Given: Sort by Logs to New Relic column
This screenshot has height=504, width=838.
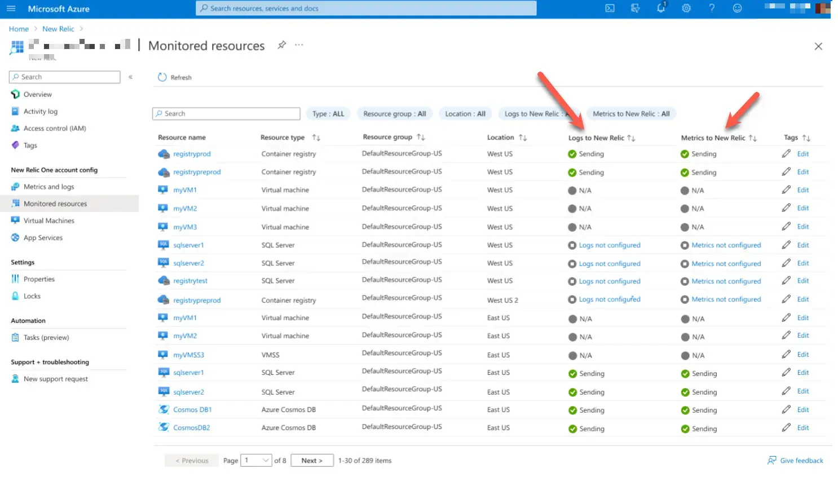Looking at the screenshot, I should click(631, 138).
